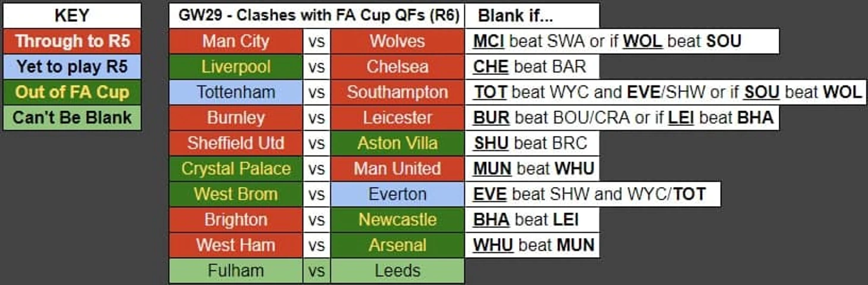Click the Everton cell
The width and height of the screenshot is (868, 285).
(x=397, y=194)
